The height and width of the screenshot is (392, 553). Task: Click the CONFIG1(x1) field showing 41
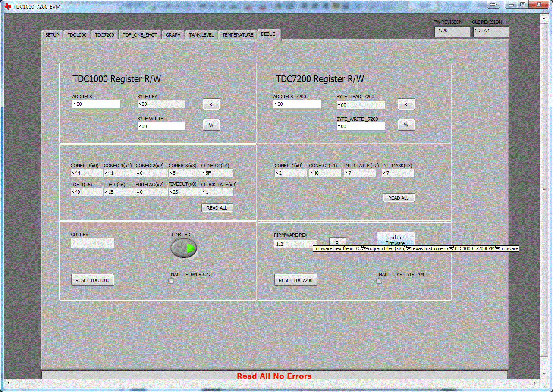point(119,173)
